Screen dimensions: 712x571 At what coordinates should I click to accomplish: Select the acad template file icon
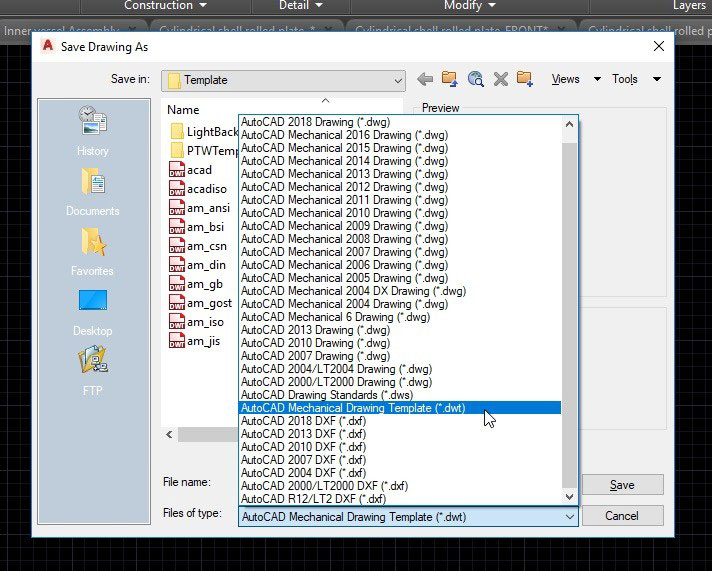click(x=177, y=169)
